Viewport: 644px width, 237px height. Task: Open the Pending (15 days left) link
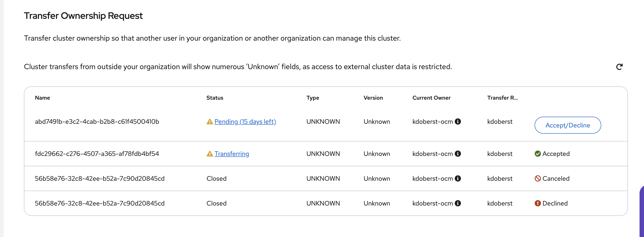(x=245, y=122)
